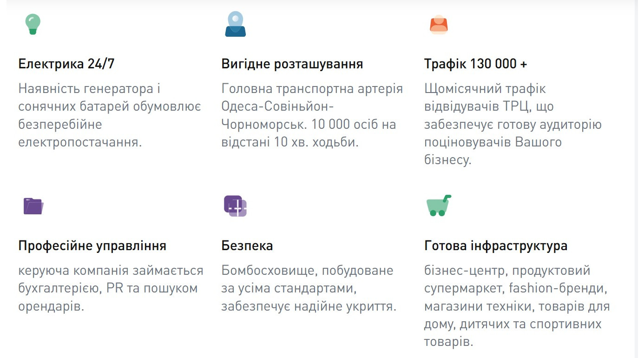This screenshot has height=358, width=644.
Task: Select the 'Трафік 130 000 +' heading
Action: coord(476,64)
